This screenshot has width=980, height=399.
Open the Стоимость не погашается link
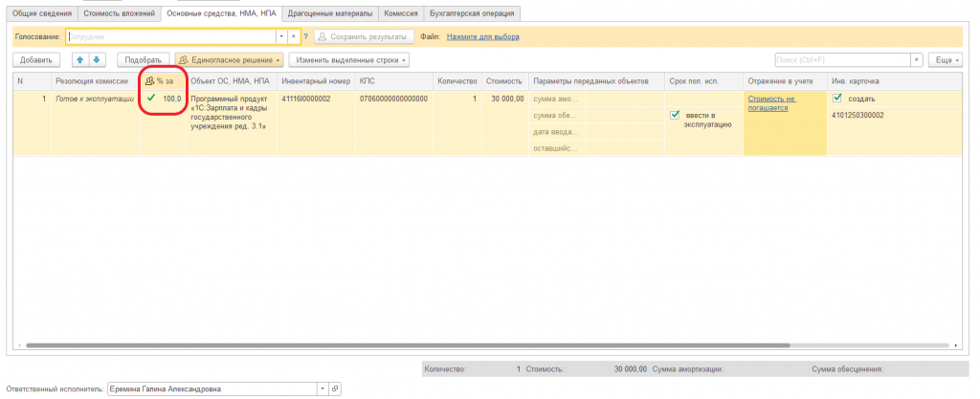(x=772, y=103)
